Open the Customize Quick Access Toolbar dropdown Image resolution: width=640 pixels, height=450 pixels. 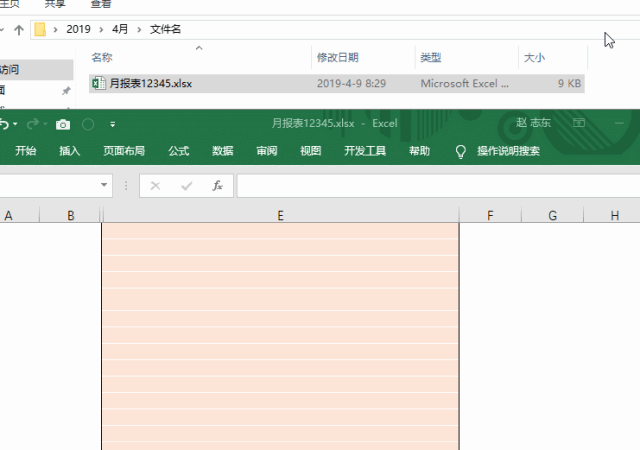[x=112, y=124]
